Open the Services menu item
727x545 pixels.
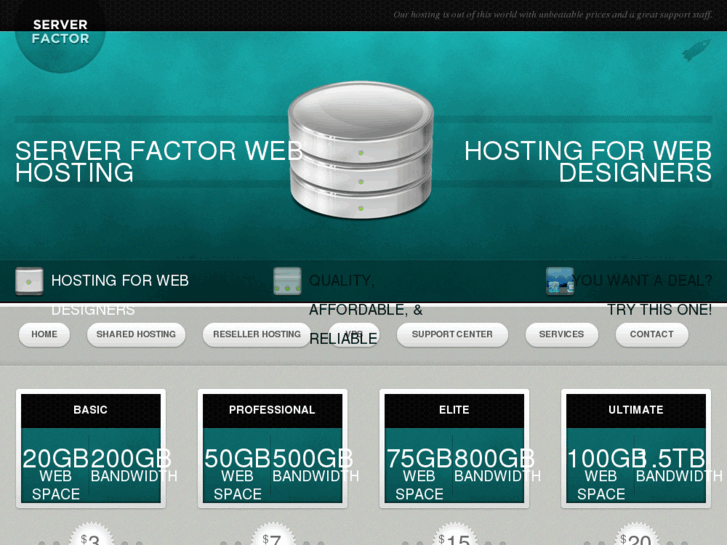pyautogui.click(x=561, y=334)
